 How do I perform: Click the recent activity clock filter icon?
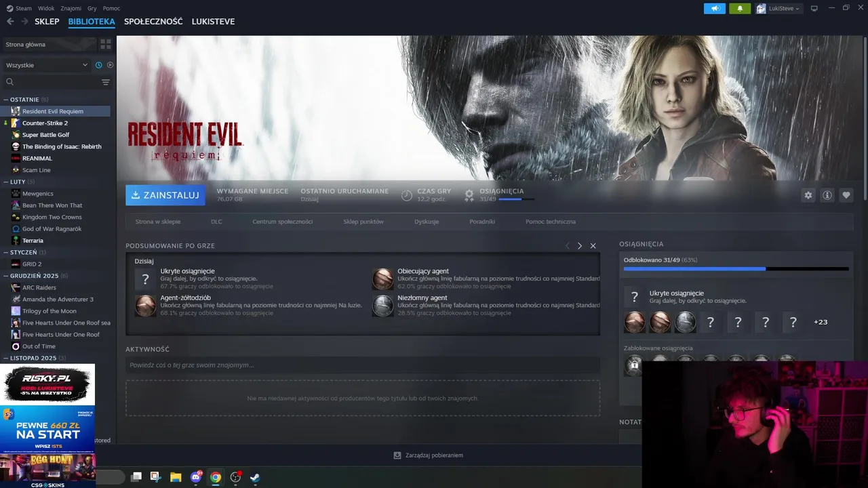point(98,65)
